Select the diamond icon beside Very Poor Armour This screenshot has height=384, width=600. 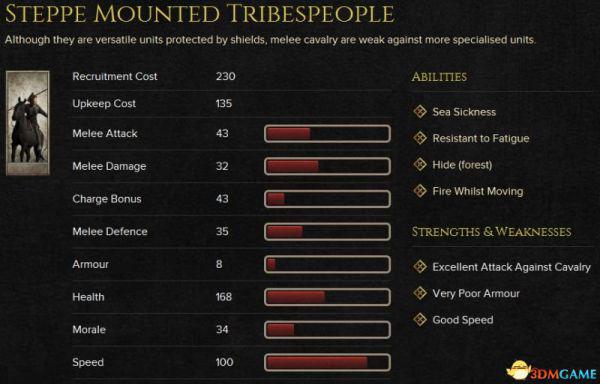click(420, 293)
